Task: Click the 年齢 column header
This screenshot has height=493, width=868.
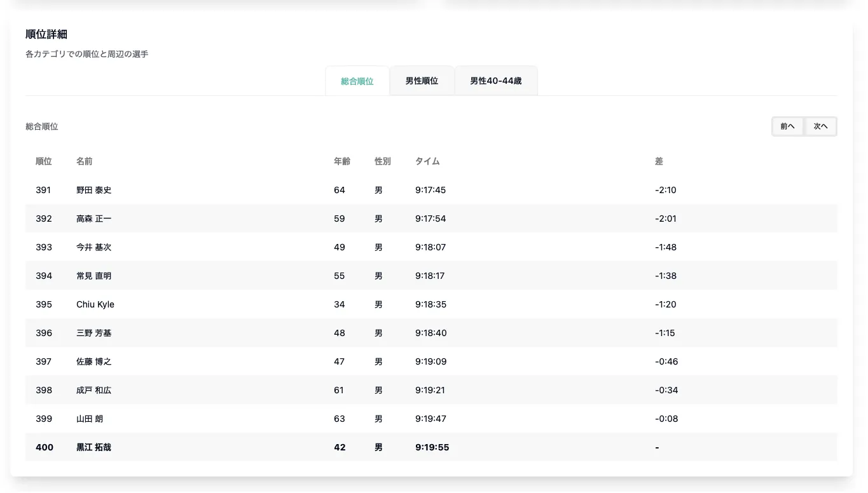Action: (342, 161)
